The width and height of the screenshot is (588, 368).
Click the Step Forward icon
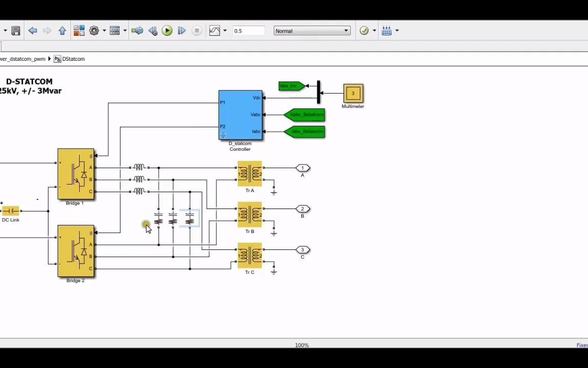tap(182, 31)
